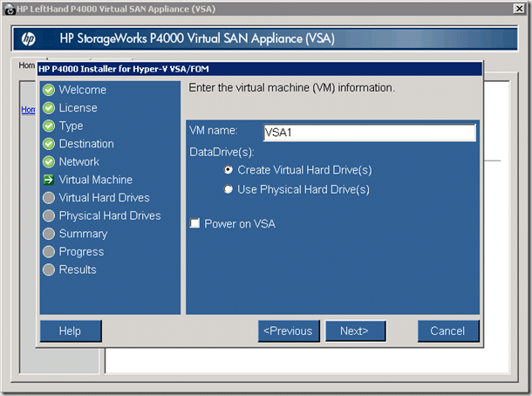The width and height of the screenshot is (532, 396).
Task: Click the Results step label
Action: (x=78, y=270)
